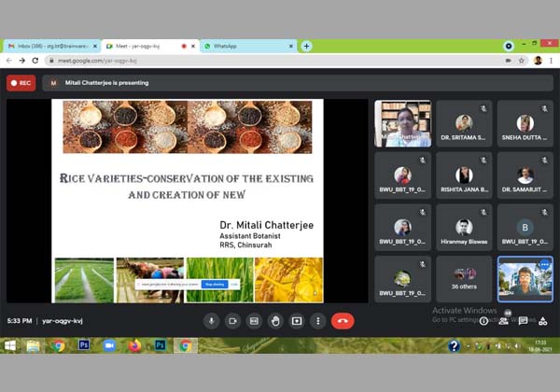Screen dimensions: 560x392
Task: Open chat with everyone panel
Action: click(523, 320)
